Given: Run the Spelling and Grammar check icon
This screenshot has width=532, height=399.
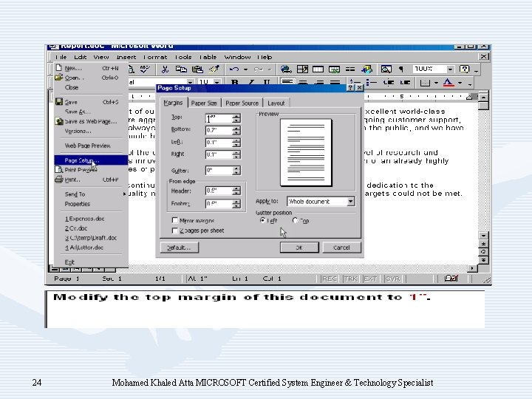Looking at the screenshot, I should pos(146,69).
